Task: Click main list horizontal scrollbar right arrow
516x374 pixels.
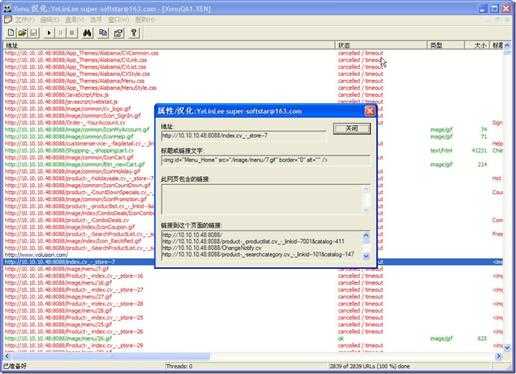Action: 498,356
